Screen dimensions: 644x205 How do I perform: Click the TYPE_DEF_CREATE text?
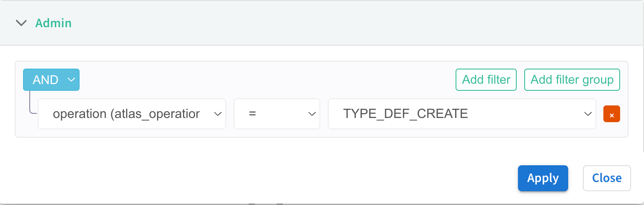405,114
